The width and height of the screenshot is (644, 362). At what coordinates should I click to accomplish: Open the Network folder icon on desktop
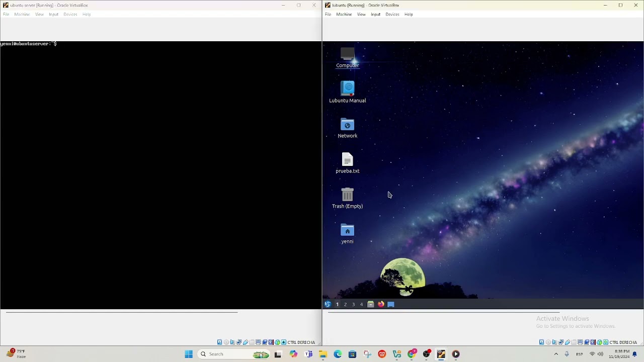tap(348, 128)
